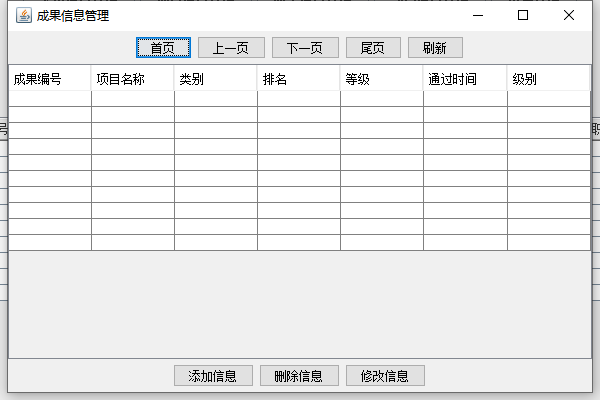Click the Java icon in title bar

(x=24, y=15)
